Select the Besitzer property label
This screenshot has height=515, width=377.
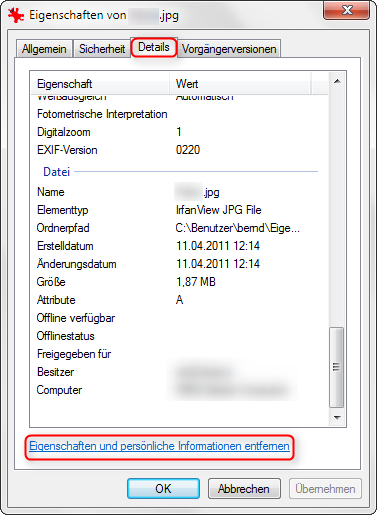(x=55, y=372)
